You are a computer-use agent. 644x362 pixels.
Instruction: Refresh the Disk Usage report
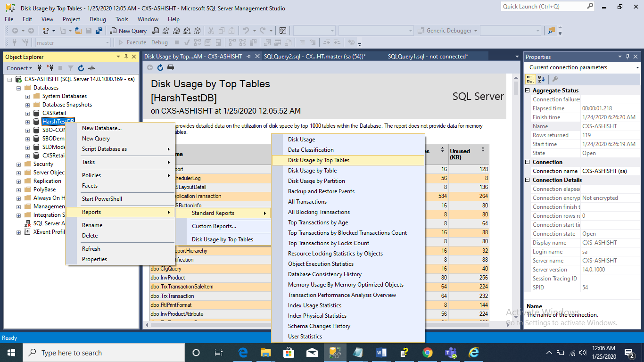(160, 67)
